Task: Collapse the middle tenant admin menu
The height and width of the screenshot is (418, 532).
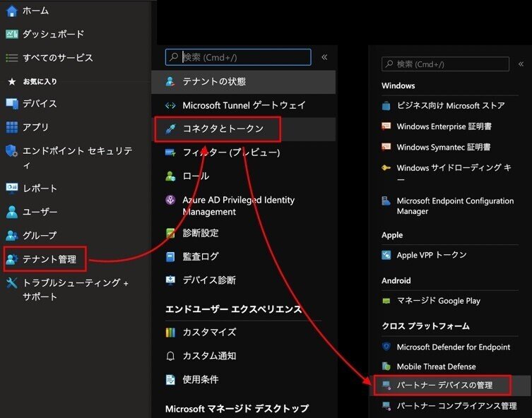Action: tap(324, 57)
